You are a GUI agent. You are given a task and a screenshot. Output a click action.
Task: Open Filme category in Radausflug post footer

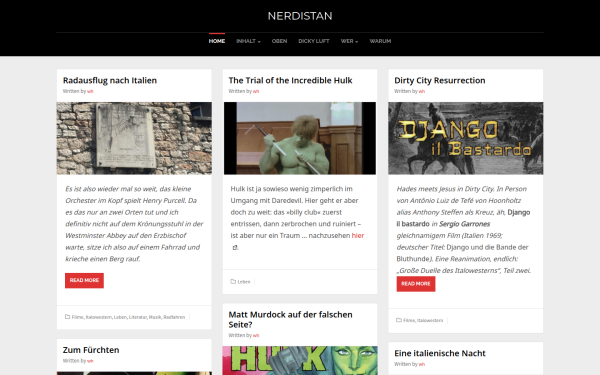click(x=77, y=317)
